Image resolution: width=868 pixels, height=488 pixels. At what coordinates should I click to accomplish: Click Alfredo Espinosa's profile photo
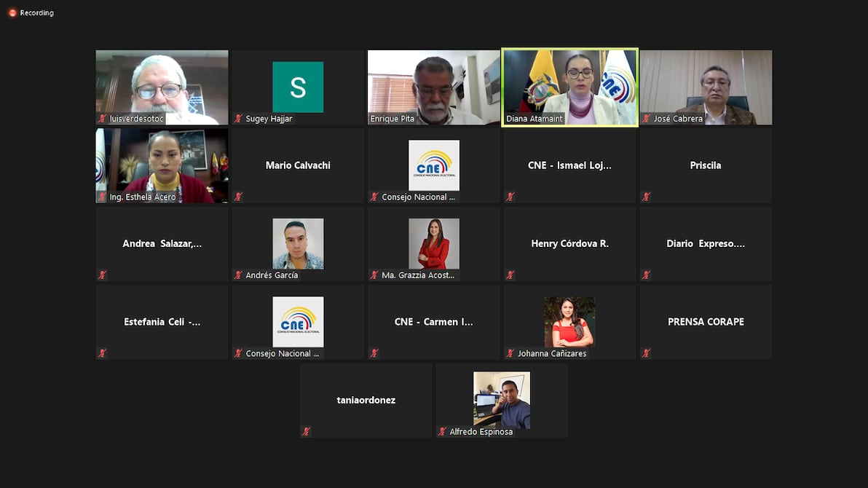(x=502, y=399)
